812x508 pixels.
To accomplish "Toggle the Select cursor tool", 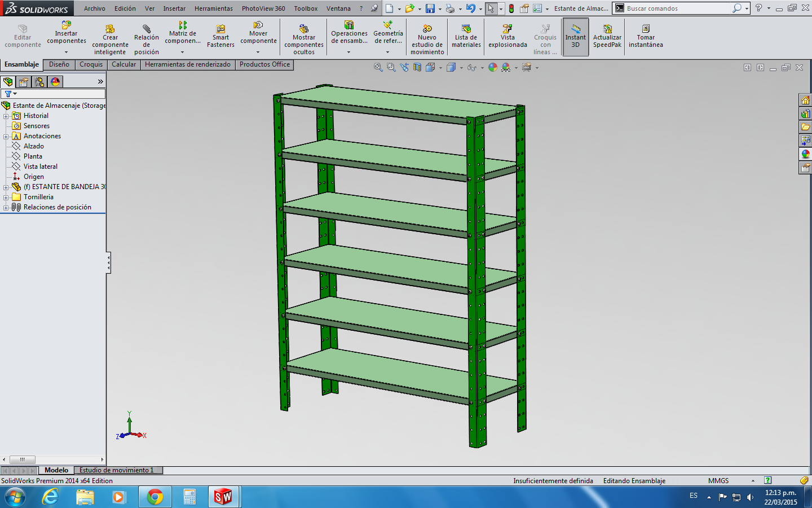I will [x=491, y=8].
